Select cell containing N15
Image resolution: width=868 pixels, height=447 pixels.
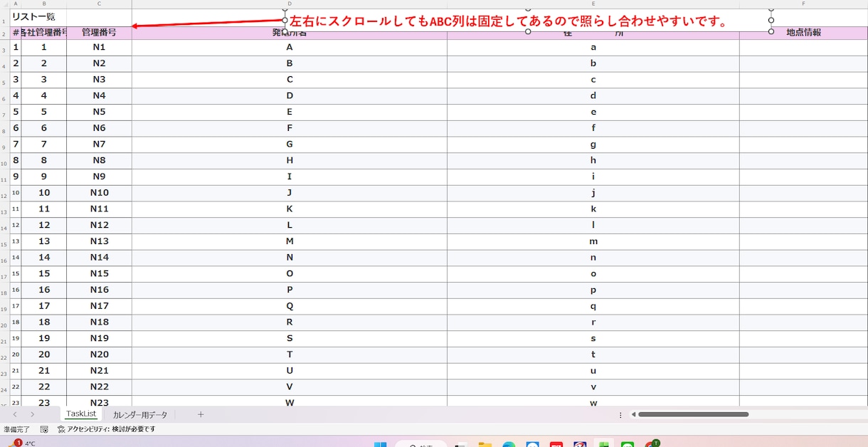pos(99,273)
